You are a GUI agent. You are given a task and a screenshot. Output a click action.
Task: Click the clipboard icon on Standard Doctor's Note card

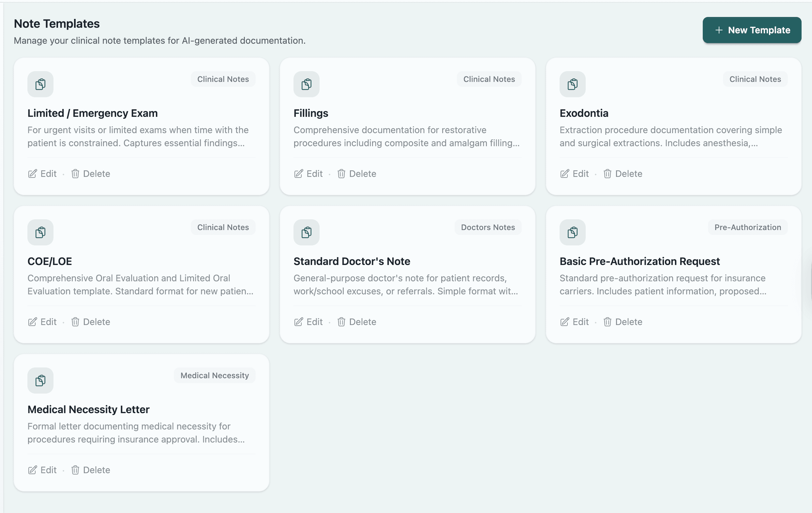[x=306, y=232]
